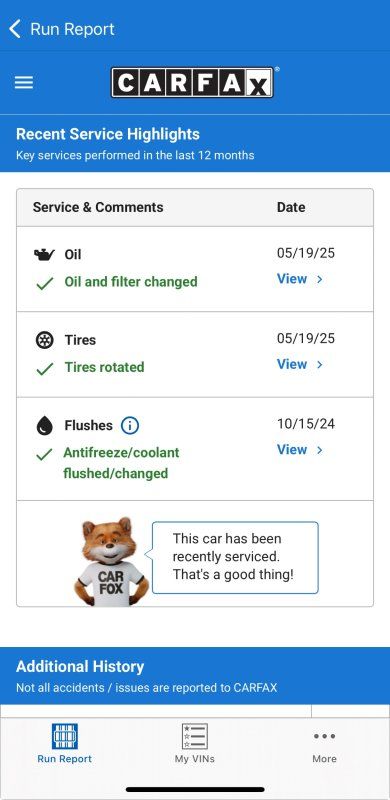
Task: Tap the Car Fox mascot image
Action: [111, 561]
